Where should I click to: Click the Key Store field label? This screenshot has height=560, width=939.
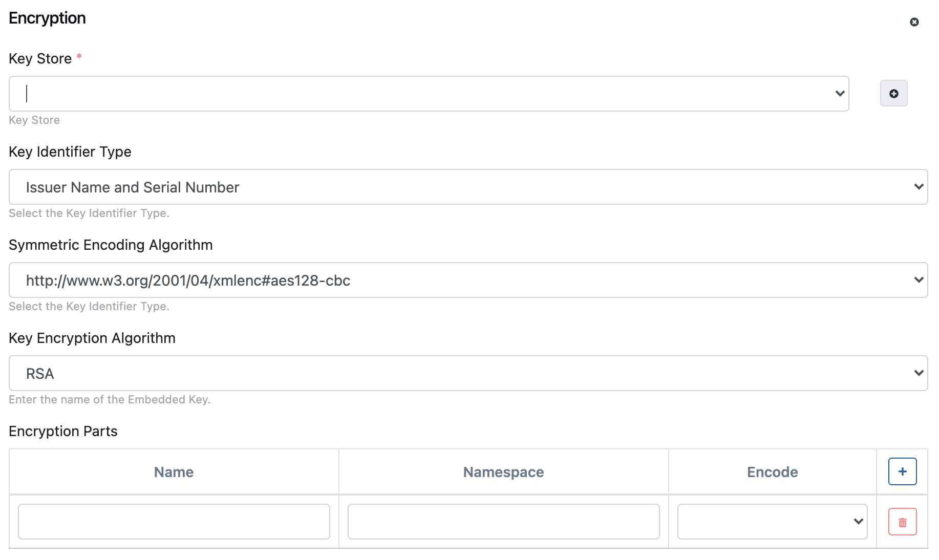(x=40, y=59)
